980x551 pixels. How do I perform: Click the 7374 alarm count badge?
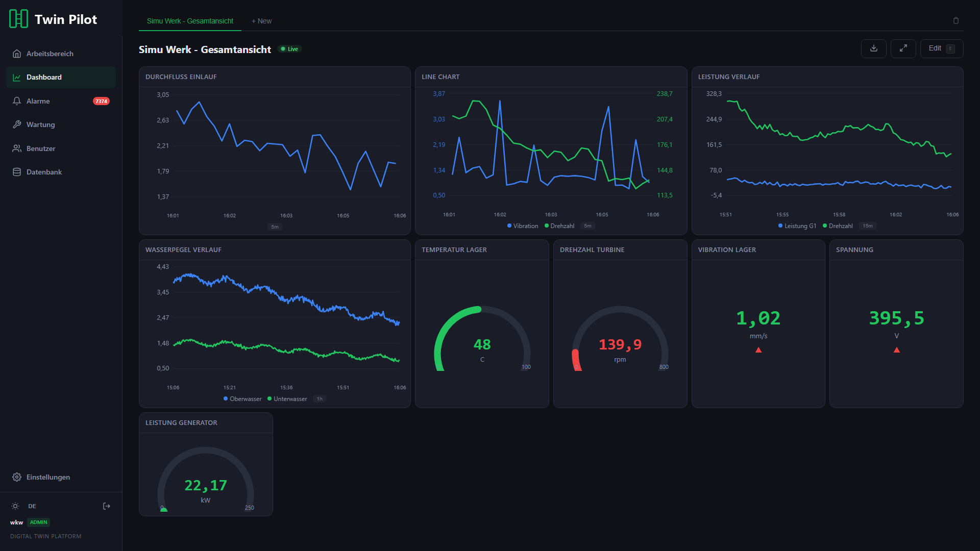[x=101, y=101]
